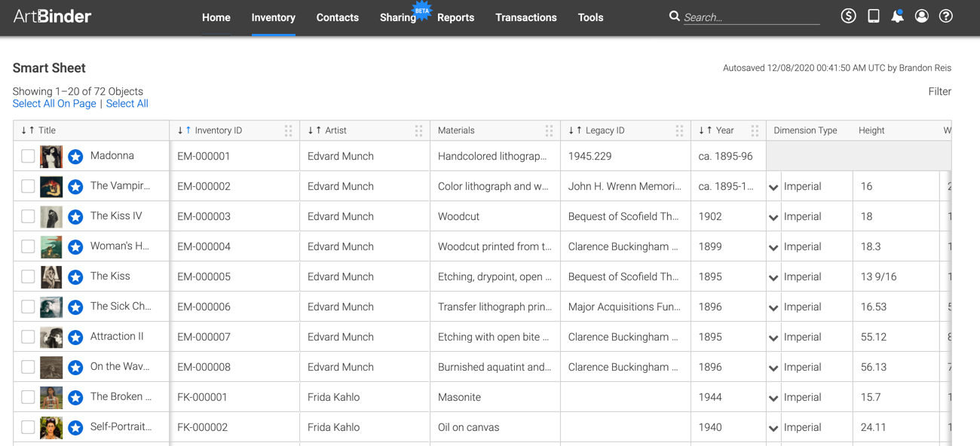This screenshot has width=980, height=446.
Task: Open the tablet device icon
Action: [873, 16]
